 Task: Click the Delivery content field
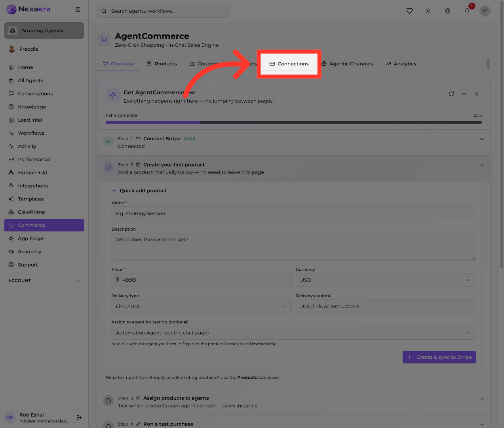coord(386,306)
